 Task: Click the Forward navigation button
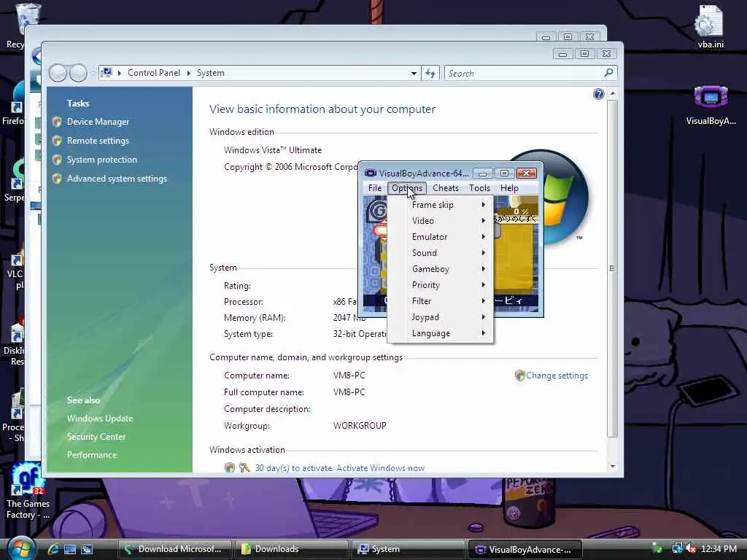click(x=77, y=74)
